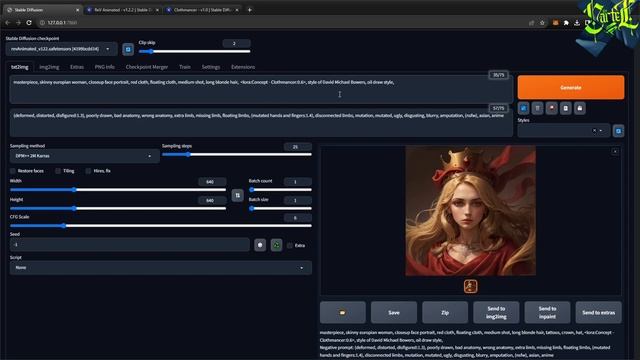
Task: Click Send to img2img
Action: [496, 312]
